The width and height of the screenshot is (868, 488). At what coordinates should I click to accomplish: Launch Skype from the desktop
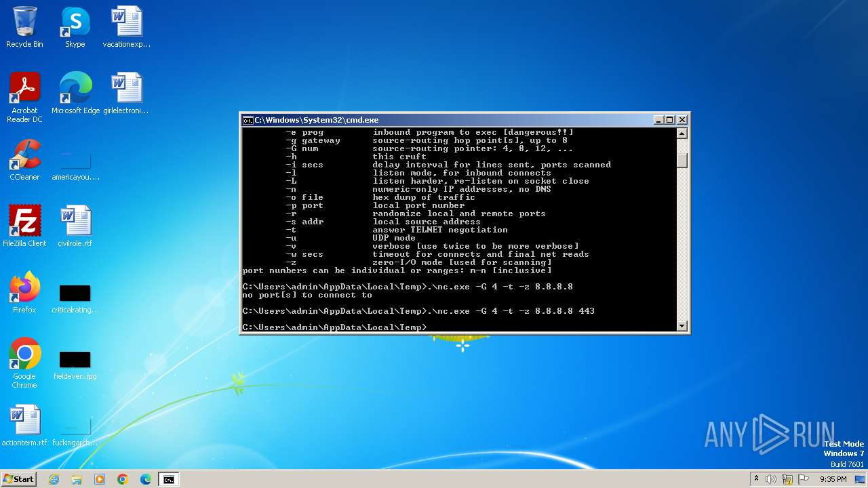(x=75, y=27)
